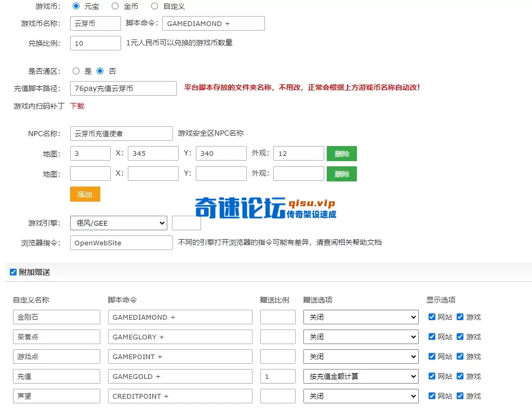The image size is (532, 408).
Task: Click the red 下载 patch link
Action: 77,106
